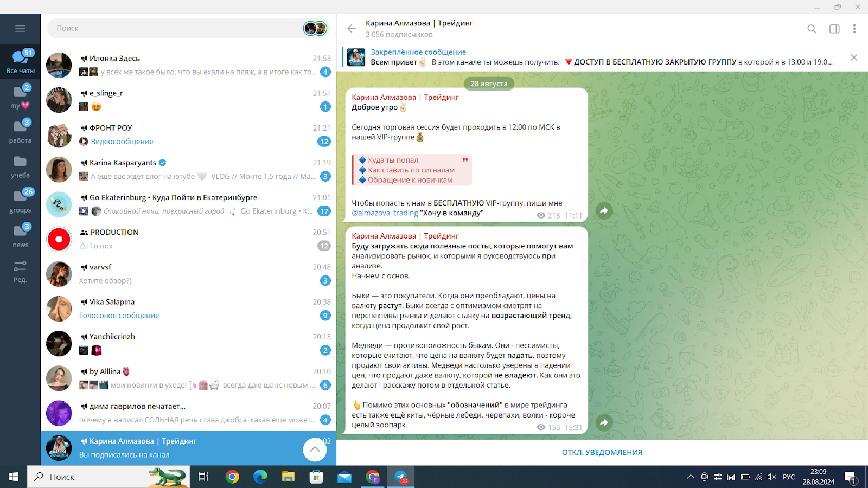This screenshot has width=868, height=488.
Task: Select the highlighted 'Карина Алмазова | Трейдинг' chat row
Action: (188, 448)
